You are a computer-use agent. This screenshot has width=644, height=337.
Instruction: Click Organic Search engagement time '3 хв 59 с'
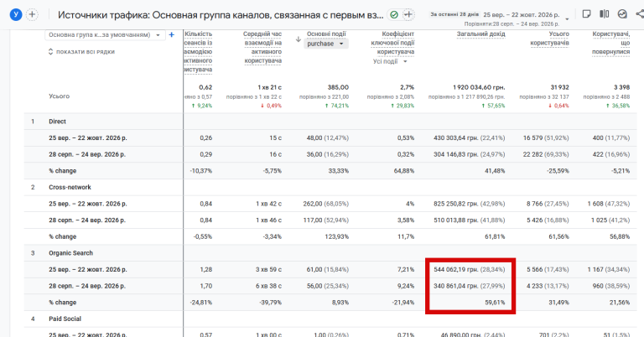click(x=268, y=269)
